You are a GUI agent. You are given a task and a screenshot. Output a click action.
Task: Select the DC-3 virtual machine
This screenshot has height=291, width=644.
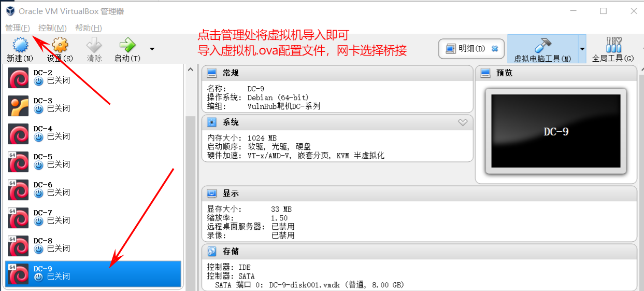[x=93, y=106]
